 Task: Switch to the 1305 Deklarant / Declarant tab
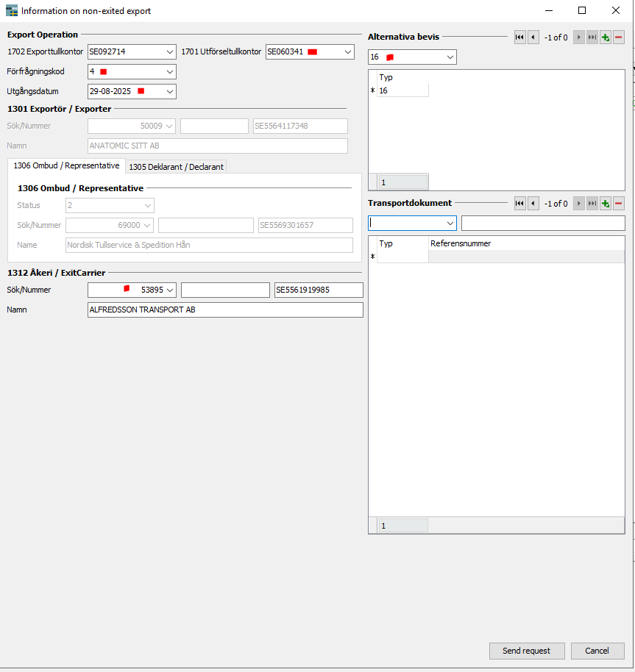tap(177, 167)
